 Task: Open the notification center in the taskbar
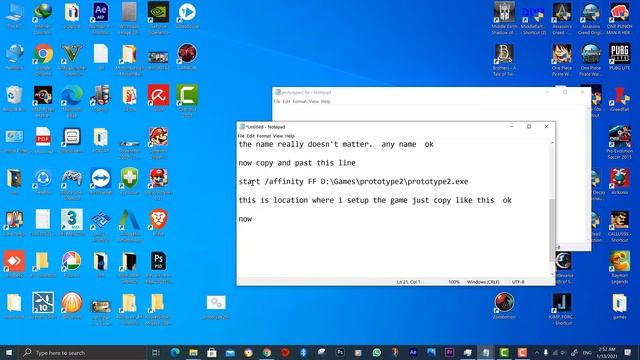point(628,352)
